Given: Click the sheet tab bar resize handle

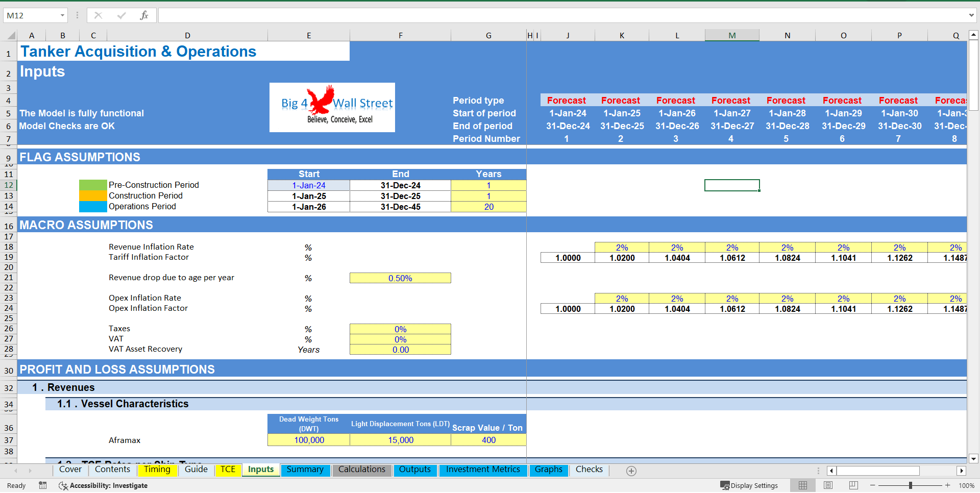Looking at the screenshot, I should point(818,471).
